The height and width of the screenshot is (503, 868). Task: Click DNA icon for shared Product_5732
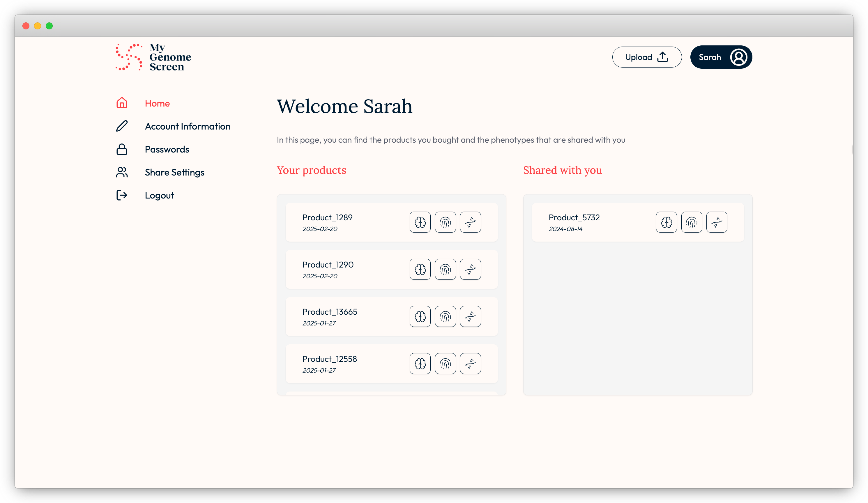point(717,222)
